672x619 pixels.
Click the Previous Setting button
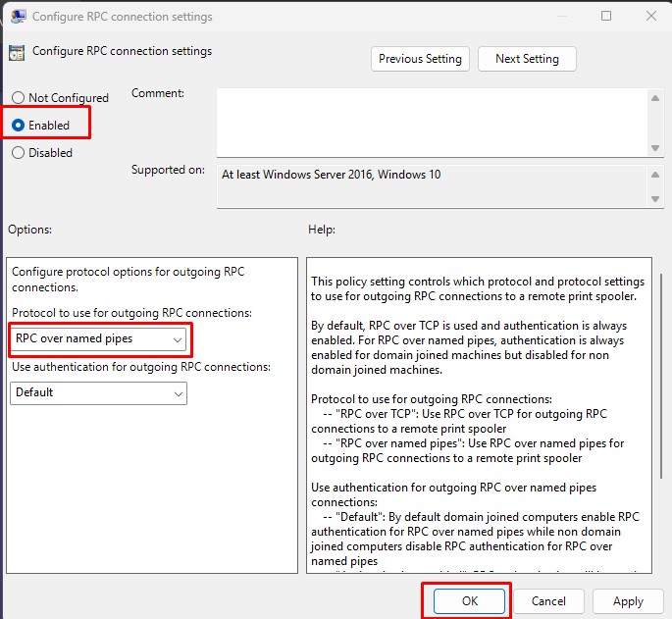tap(420, 59)
